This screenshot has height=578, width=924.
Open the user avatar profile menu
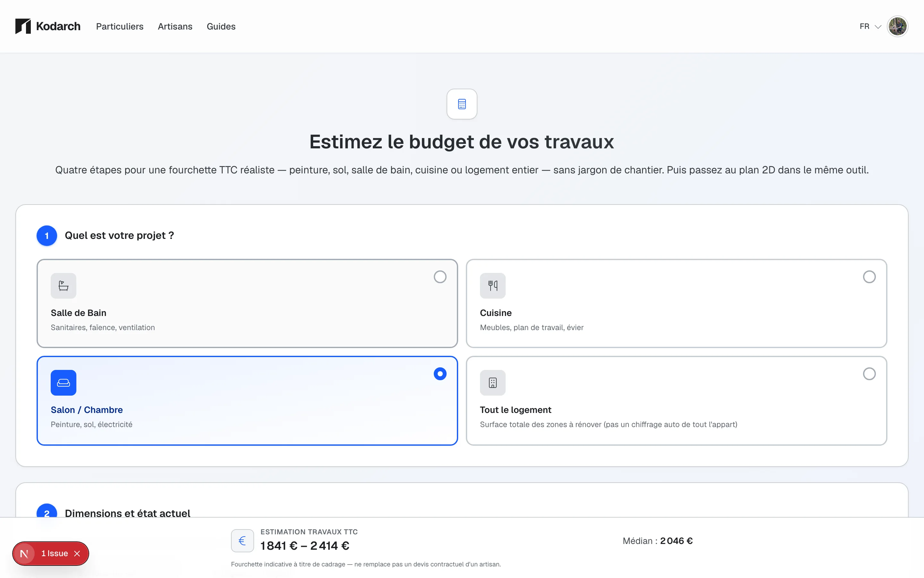point(897,26)
